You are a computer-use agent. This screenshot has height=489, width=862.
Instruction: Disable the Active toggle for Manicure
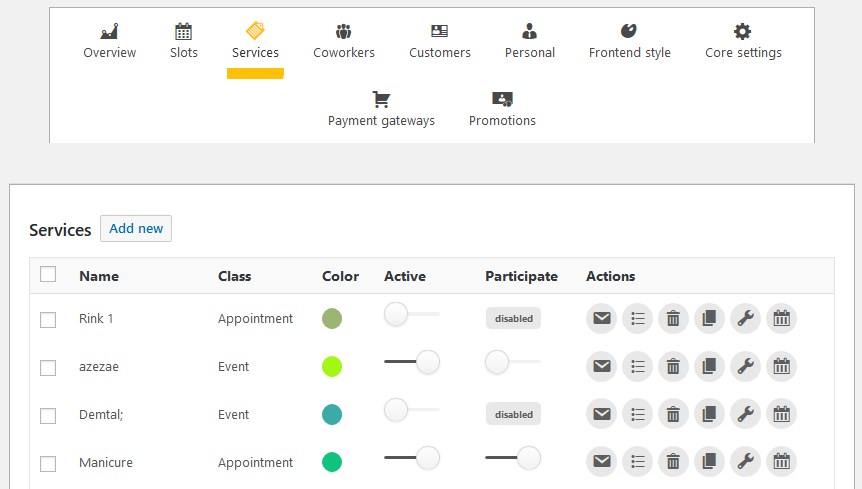click(x=412, y=458)
